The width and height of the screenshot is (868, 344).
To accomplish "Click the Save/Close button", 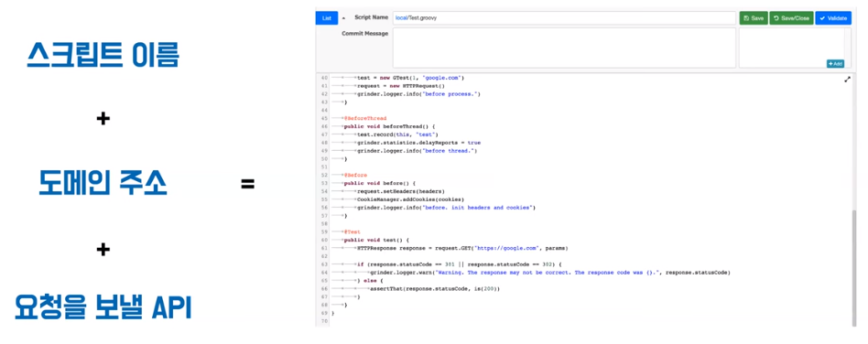I will [x=792, y=18].
